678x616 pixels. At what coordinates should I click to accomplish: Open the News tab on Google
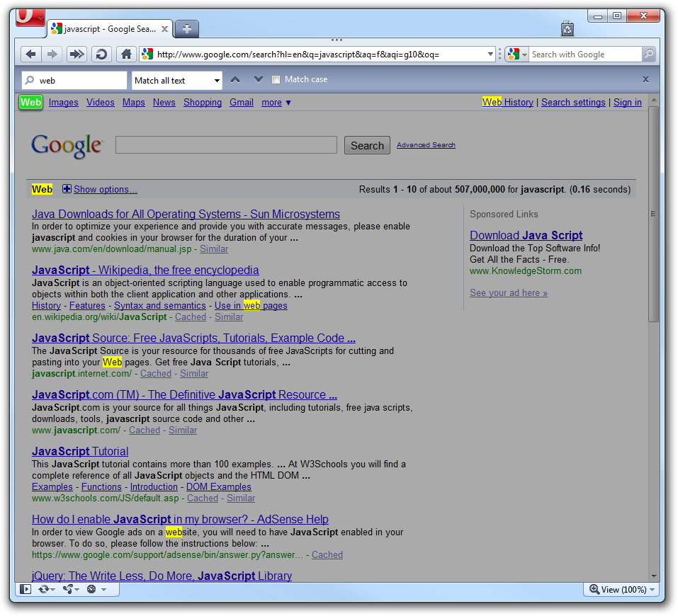[x=164, y=103]
